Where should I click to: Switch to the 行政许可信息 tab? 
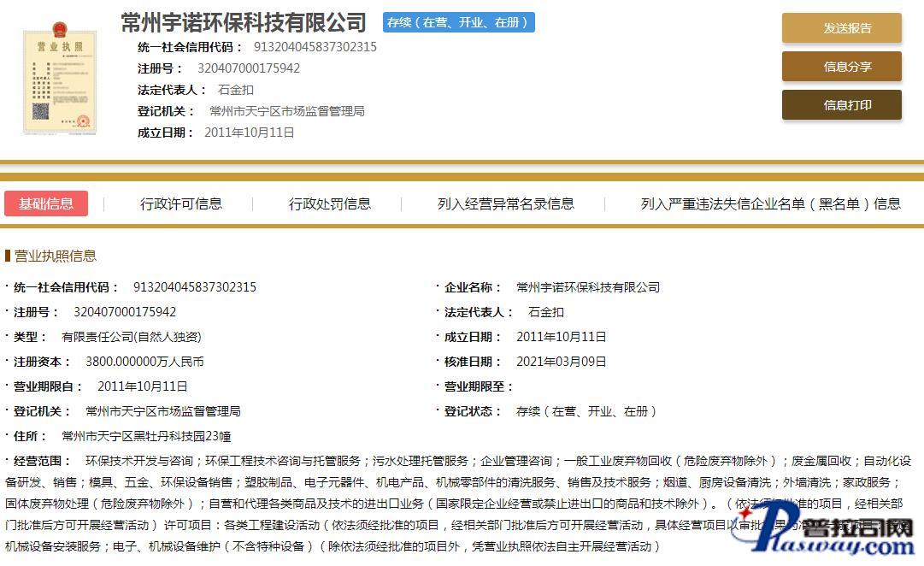[x=181, y=203]
